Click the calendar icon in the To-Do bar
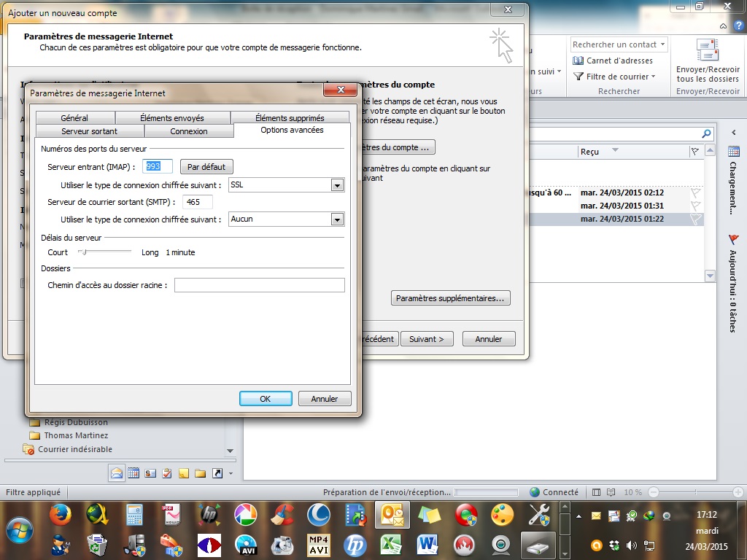Screen dimensions: 747x560 coord(734,152)
